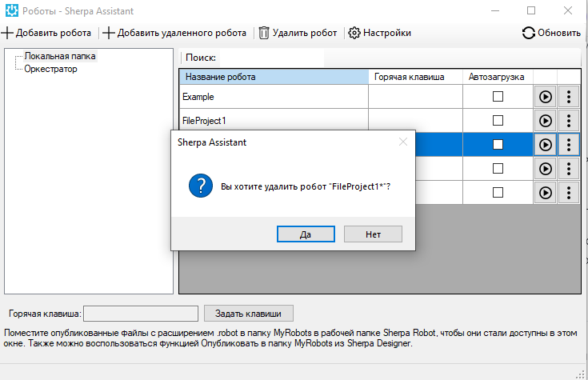
Task: Click the Поиск search input field
Action: (x=272, y=58)
